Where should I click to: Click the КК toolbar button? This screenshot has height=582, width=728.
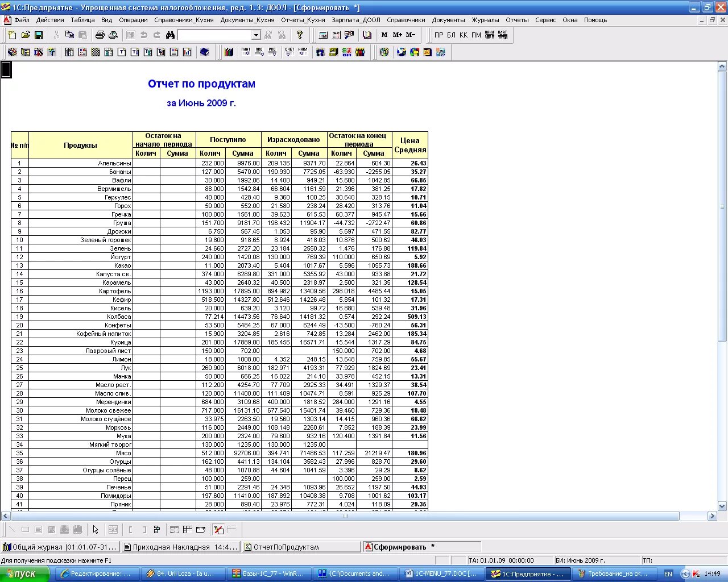tap(464, 35)
